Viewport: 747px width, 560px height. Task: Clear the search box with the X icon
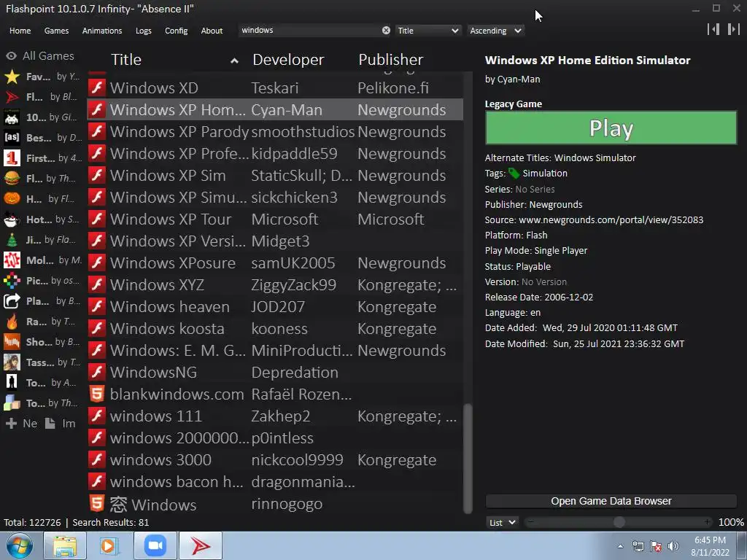pos(386,31)
